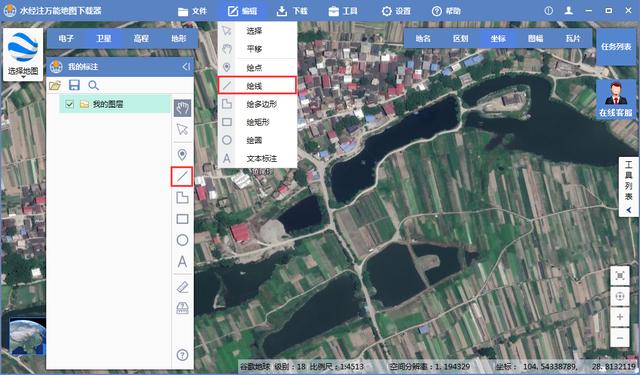Open the 帮助 menu
This screenshot has width=640, height=375.
point(447,11)
